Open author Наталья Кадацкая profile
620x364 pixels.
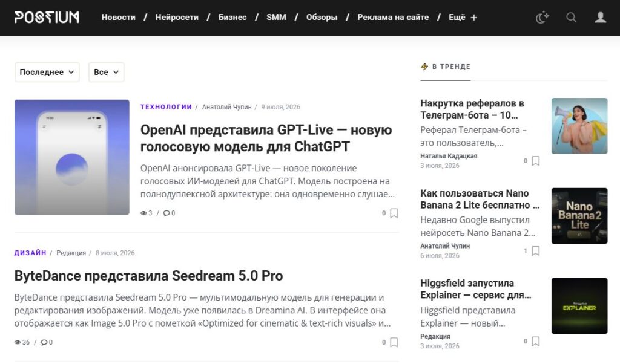pos(449,156)
